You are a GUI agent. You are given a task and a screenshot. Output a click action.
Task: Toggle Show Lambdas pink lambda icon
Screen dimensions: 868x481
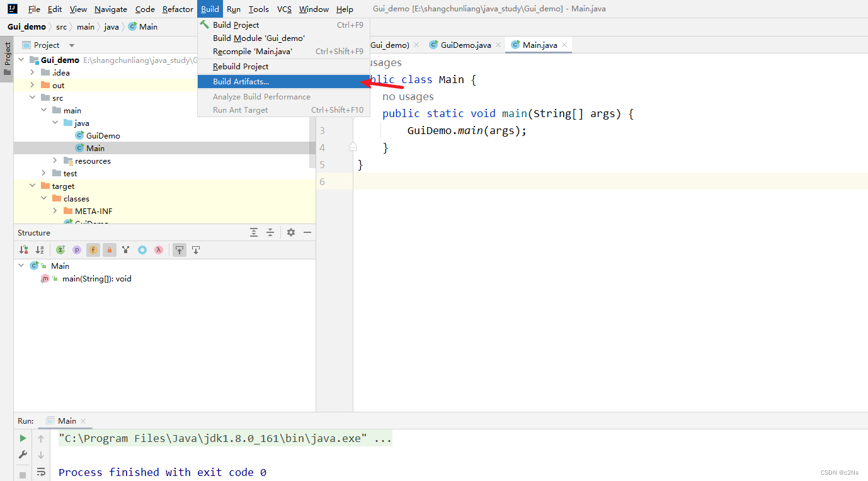[159, 250]
